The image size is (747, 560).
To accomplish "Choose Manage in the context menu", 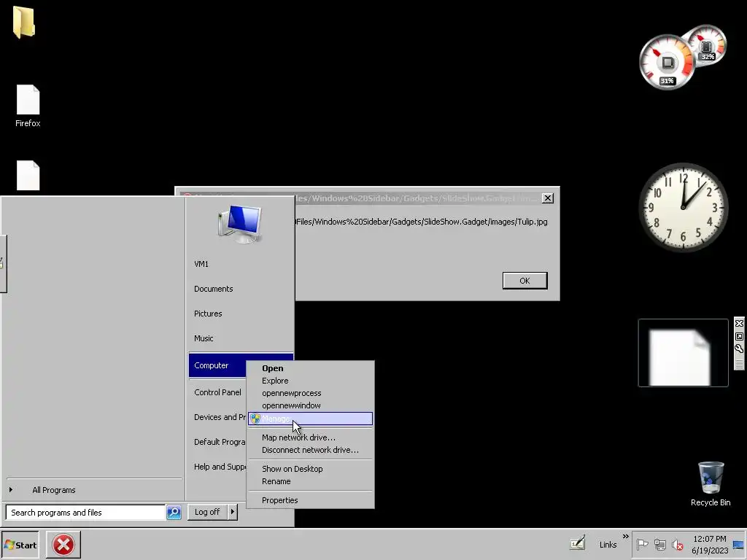I will coord(310,419).
